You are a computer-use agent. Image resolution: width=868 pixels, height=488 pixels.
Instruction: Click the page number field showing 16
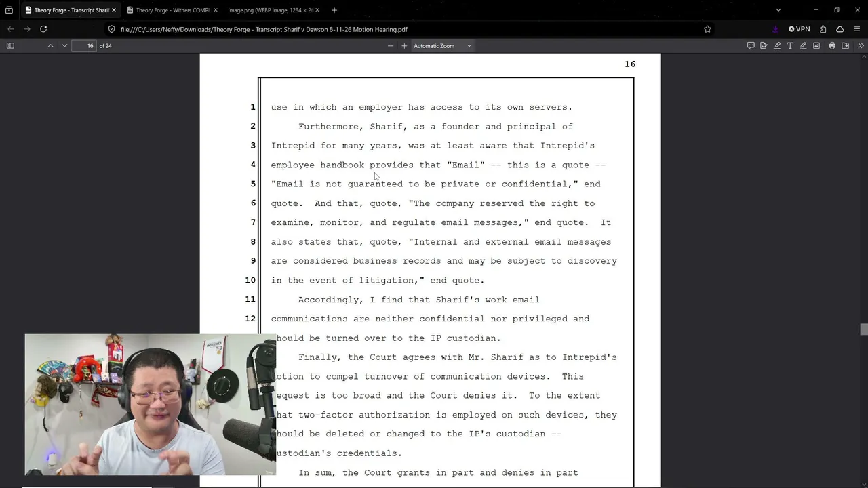coord(85,45)
